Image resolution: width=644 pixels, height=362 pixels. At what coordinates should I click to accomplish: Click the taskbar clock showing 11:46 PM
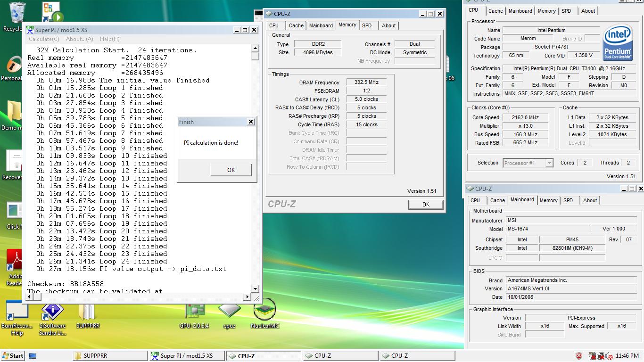tap(626, 356)
